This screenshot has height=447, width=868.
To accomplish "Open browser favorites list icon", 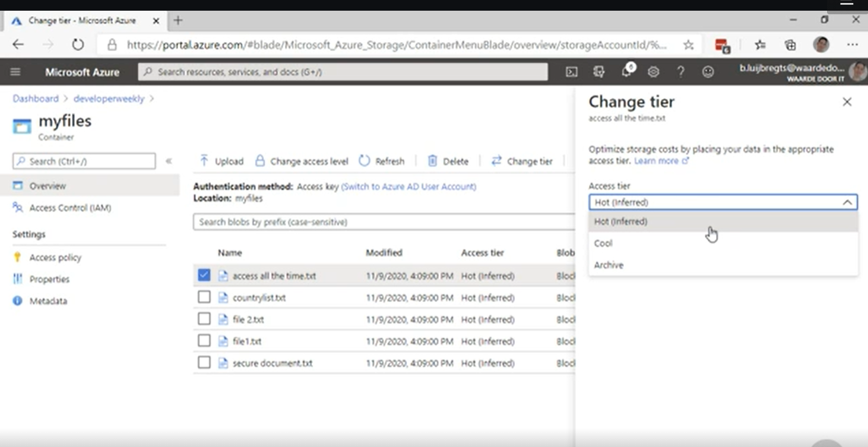I will point(760,45).
